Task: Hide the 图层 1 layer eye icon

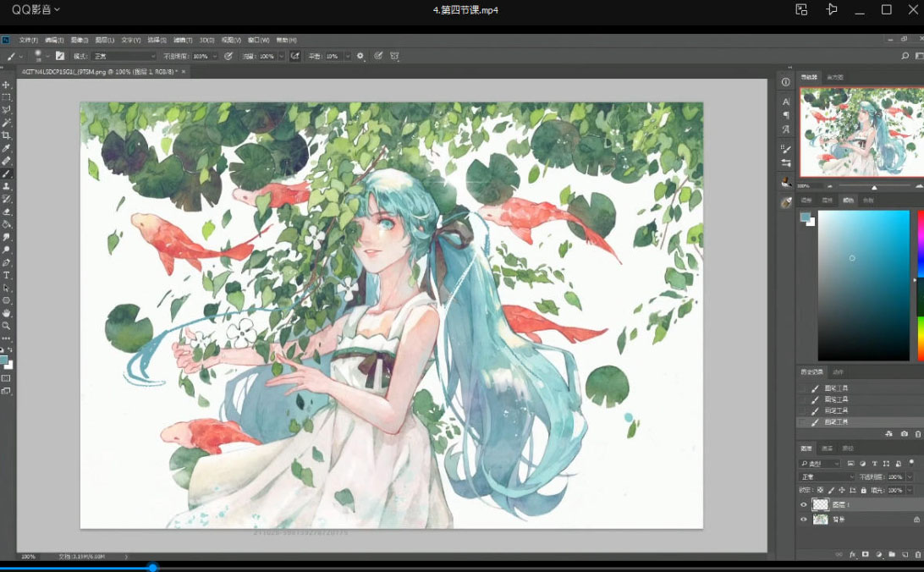Action: pos(803,505)
